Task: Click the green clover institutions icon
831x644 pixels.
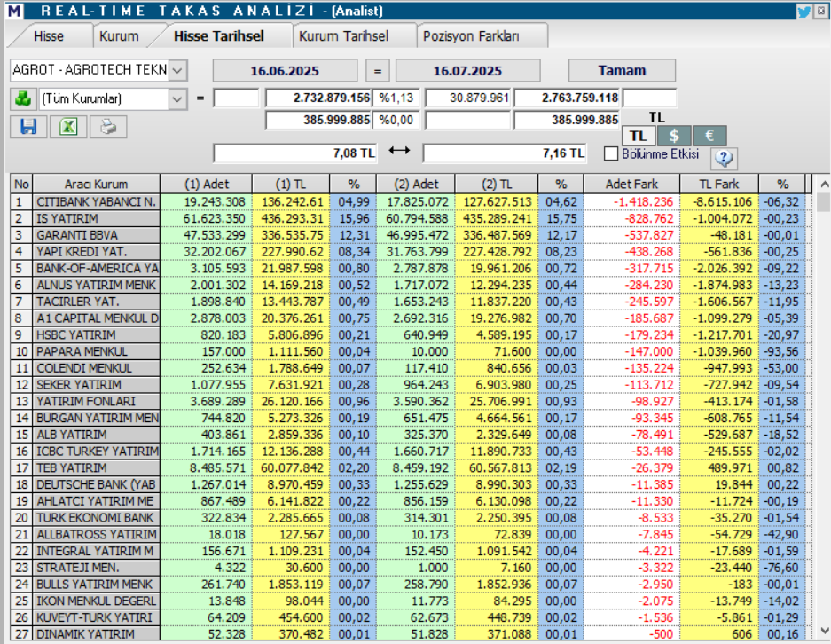Action: coord(23,98)
